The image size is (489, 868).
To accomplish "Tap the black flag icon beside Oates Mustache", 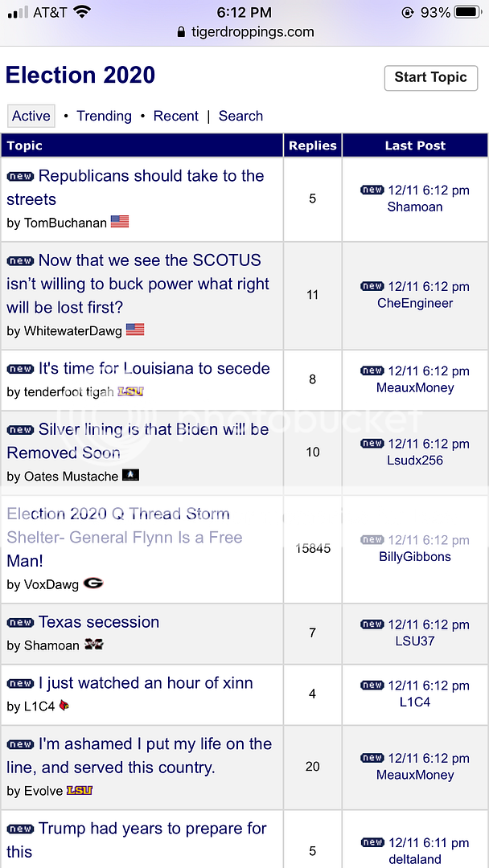I will (130, 476).
